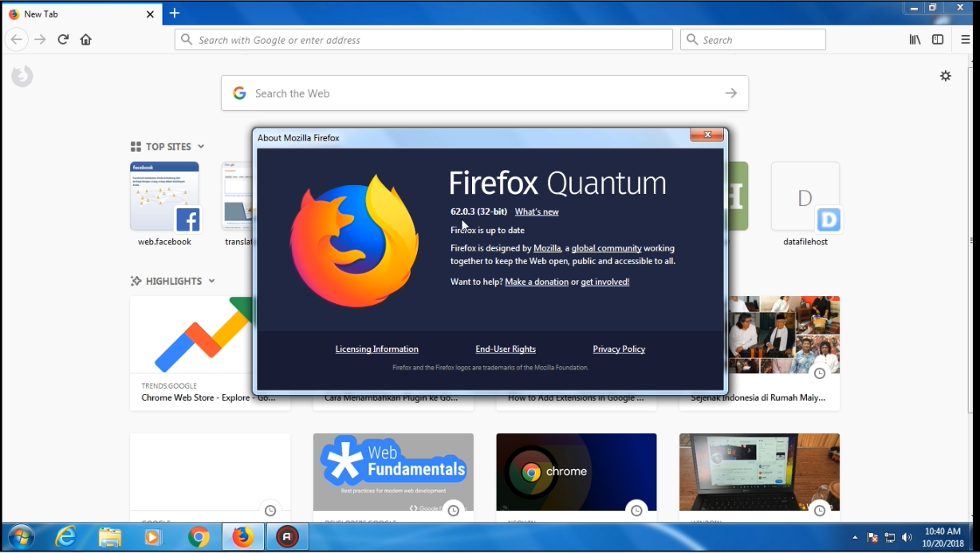The height and width of the screenshot is (553, 980).
Task: Submit web search with arrow button
Action: tap(730, 93)
